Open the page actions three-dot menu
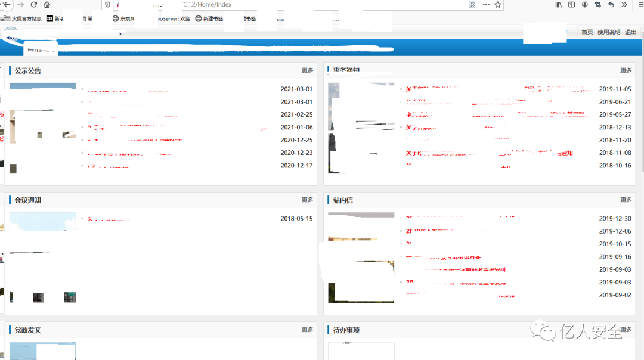644x360 pixels. pyautogui.click(x=486, y=5)
